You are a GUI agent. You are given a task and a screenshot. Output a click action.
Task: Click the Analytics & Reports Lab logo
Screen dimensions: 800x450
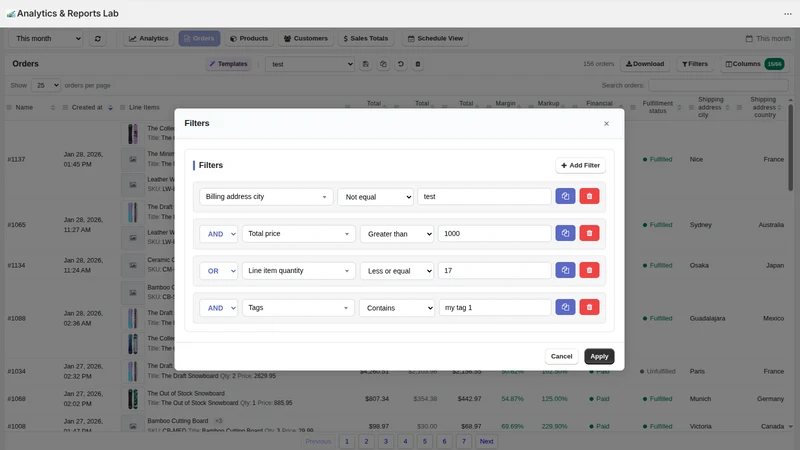pyautogui.click(x=11, y=14)
